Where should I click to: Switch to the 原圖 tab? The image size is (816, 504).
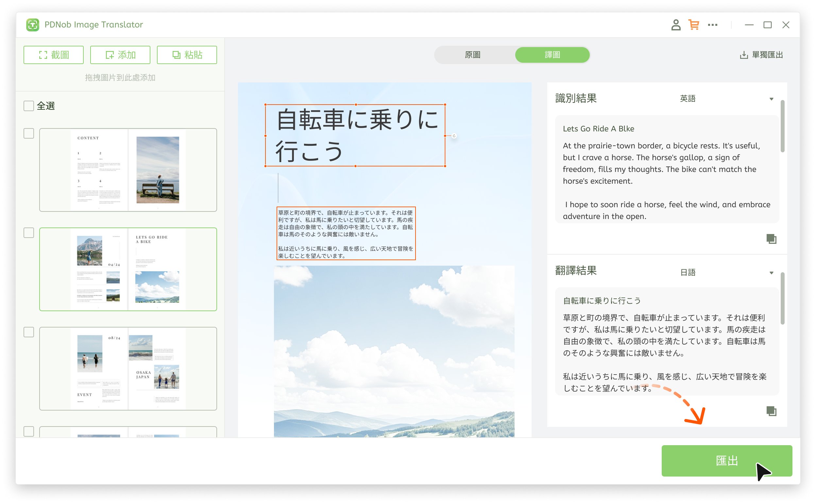click(473, 55)
